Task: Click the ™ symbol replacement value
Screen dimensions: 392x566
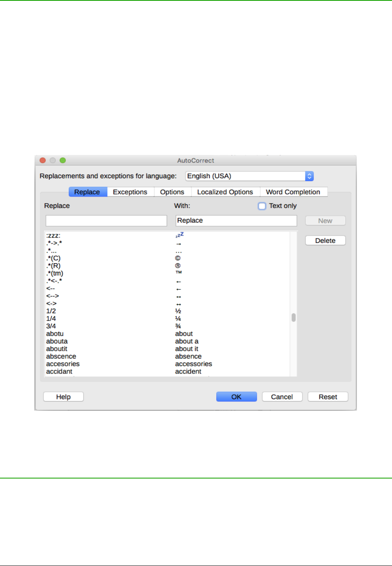Action: coord(179,273)
